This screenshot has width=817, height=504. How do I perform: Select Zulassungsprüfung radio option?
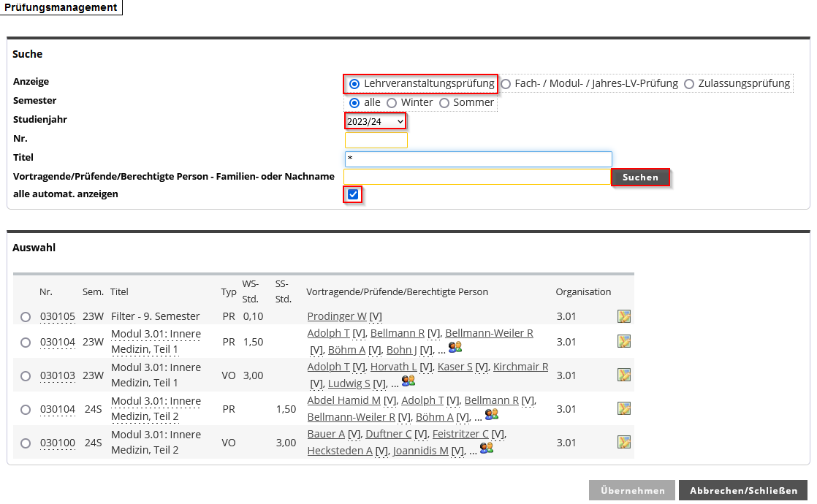689,84
